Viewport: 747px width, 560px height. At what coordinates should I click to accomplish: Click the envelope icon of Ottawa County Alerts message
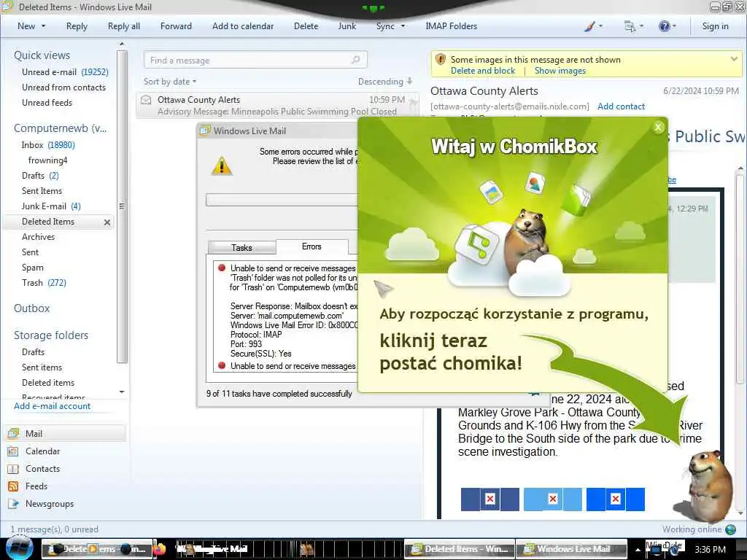point(146,100)
